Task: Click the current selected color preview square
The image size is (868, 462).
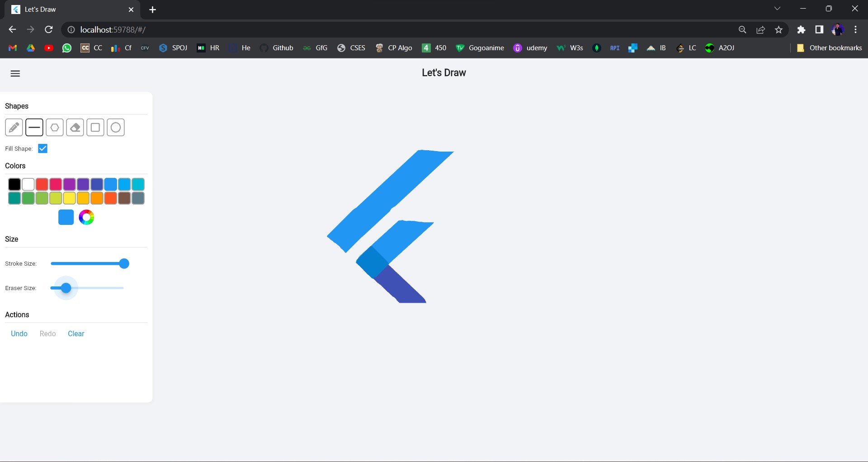Action: pyautogui.click(x=66, y=218)
